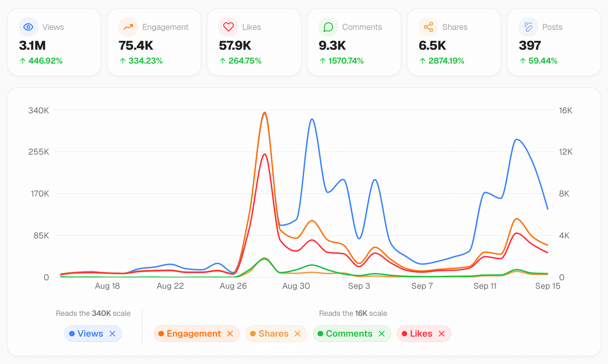Viewport: 608px width, 364px height.
Task: Toggle the Views legend chip
Action: pos(93,334)
